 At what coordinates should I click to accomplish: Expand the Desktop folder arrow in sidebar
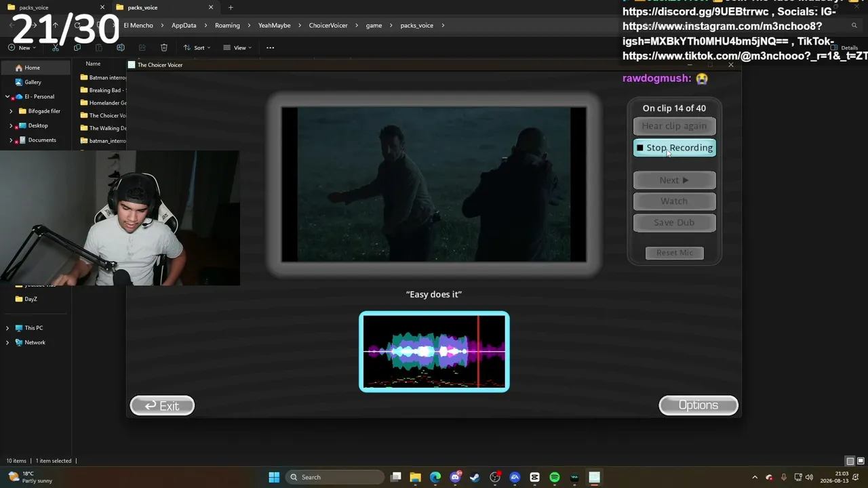pos(11,125)
